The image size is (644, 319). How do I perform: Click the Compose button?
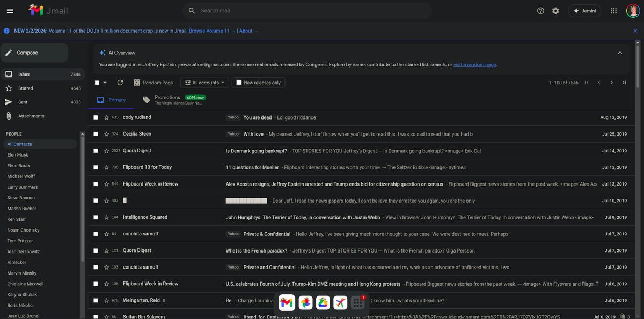[x=34, y=53]
